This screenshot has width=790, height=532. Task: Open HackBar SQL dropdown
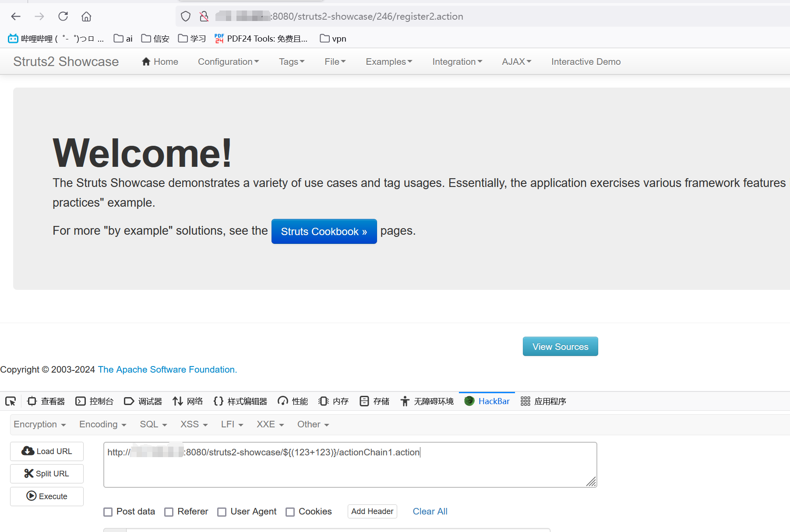click(153, 424)
